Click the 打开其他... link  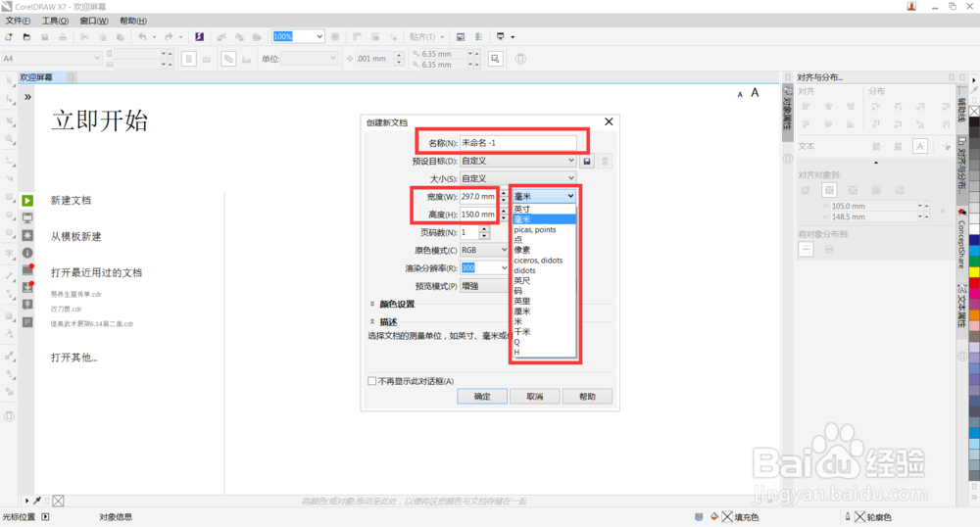tap(73, 358)
